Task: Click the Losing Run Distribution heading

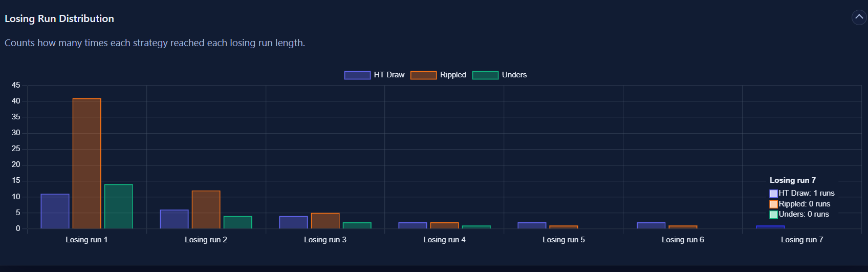Action: [59, 18]
